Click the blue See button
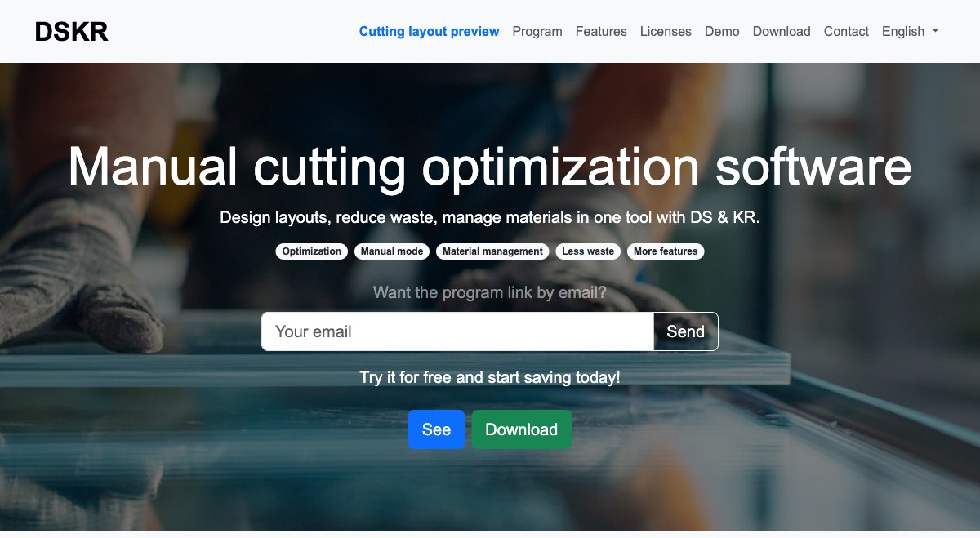 tap(436, 429)
